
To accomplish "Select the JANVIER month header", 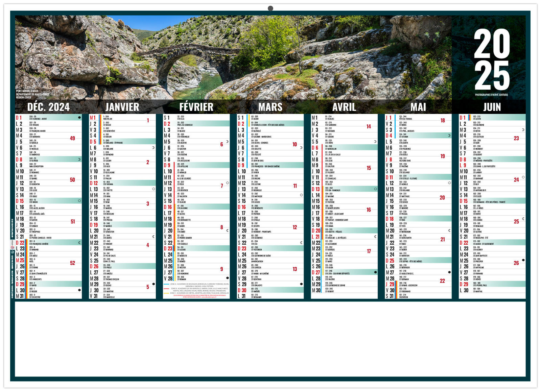I will 122,107.
